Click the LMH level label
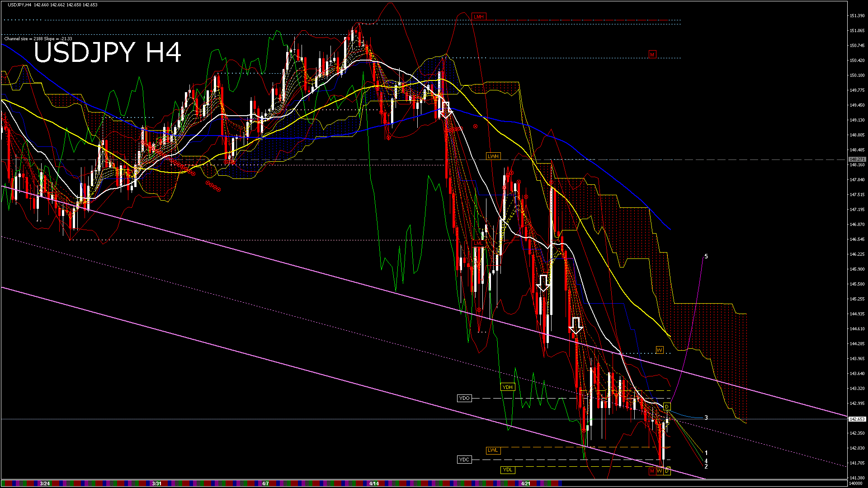The height and width of the screenshot is (488, 868). (x=479, y=17)
